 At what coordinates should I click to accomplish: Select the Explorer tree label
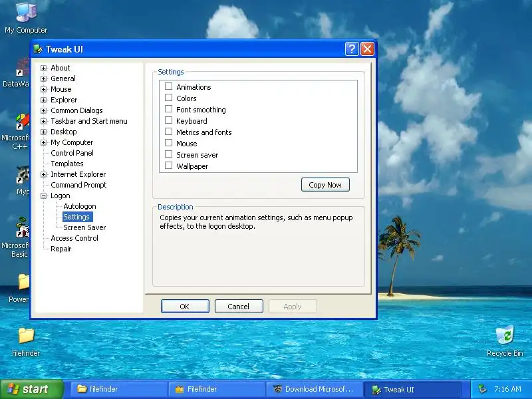64,100
